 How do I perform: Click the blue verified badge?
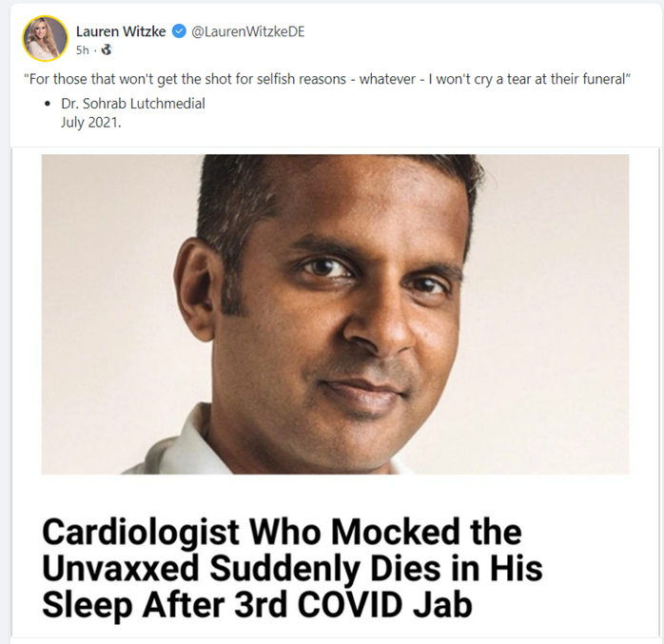[x=178, y=31]
